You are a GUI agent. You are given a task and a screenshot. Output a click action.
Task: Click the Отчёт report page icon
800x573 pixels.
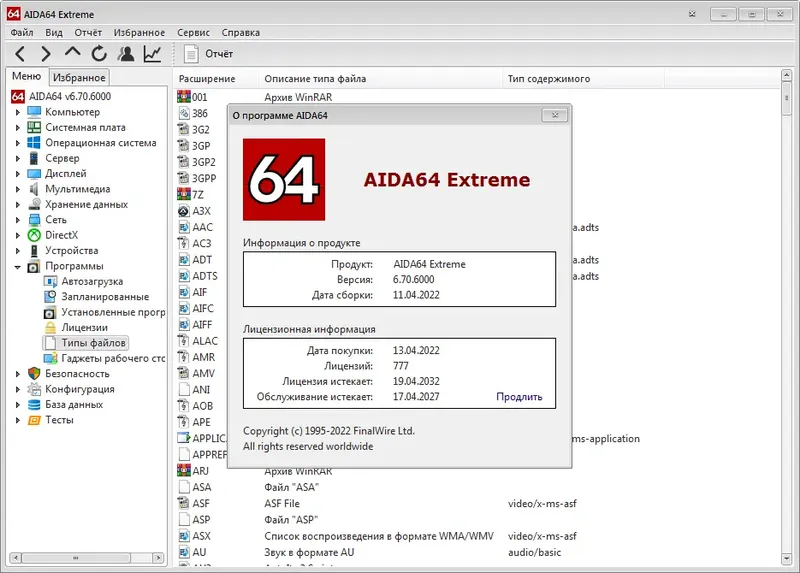point(192,54)
